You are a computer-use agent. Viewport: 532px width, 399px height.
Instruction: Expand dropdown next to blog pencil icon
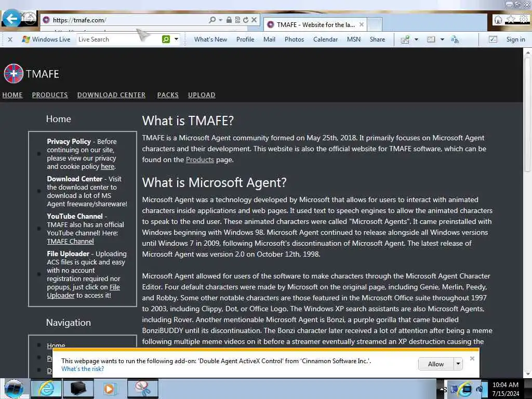coord(416,39)
